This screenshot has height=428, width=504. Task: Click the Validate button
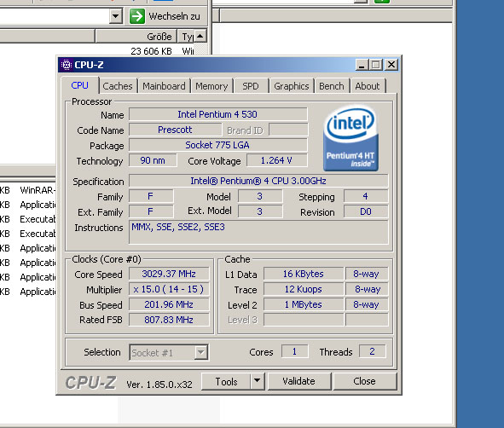[x=299, y=381]
